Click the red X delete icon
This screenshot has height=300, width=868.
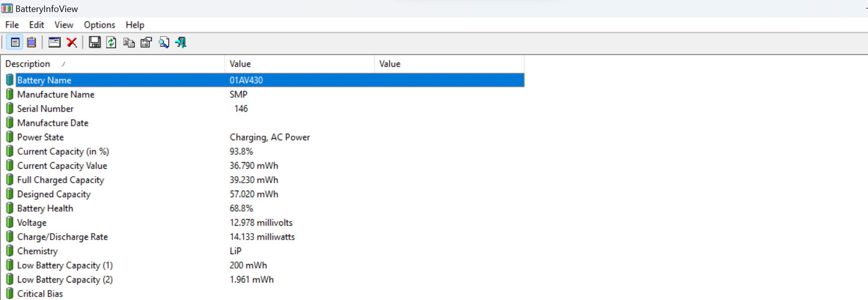point(72,42)
